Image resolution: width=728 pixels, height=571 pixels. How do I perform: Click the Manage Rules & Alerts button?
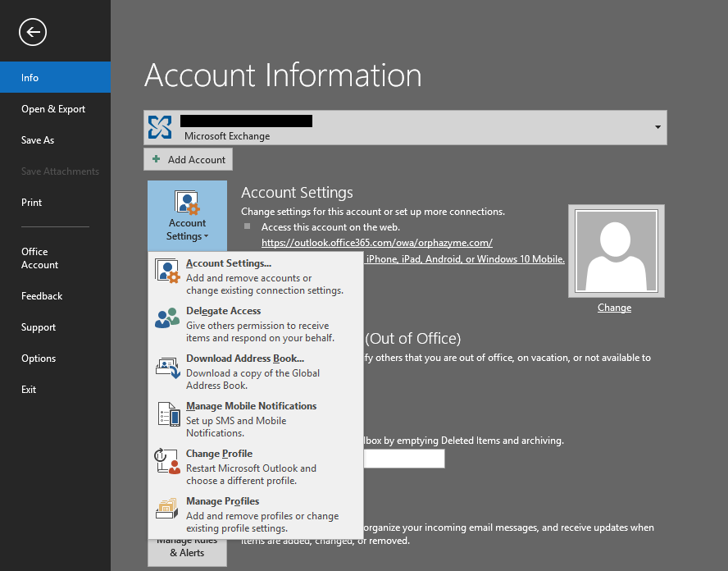pos(187,552)
